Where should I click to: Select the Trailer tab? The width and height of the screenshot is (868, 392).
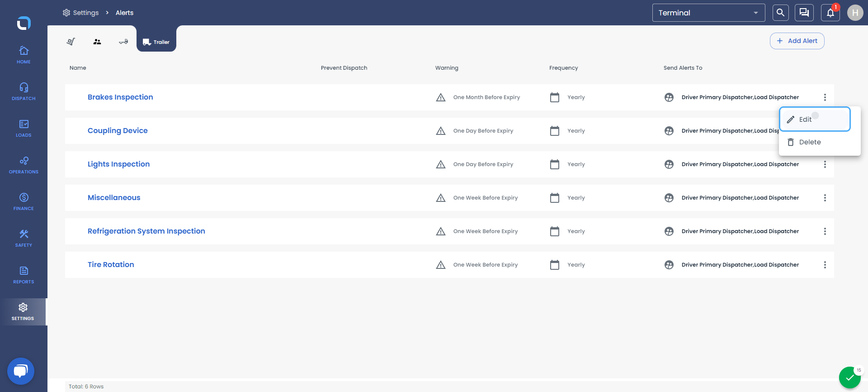156,42
